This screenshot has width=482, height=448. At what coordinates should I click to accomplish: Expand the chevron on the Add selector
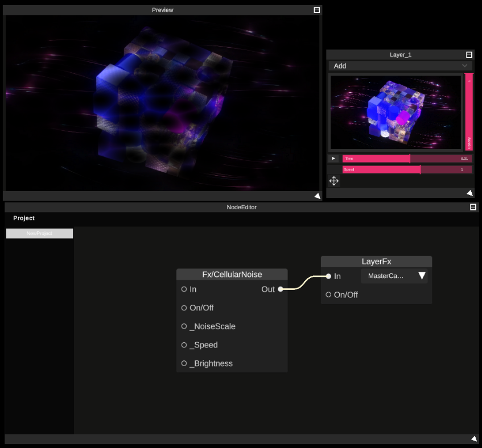(x=465, y=66)
